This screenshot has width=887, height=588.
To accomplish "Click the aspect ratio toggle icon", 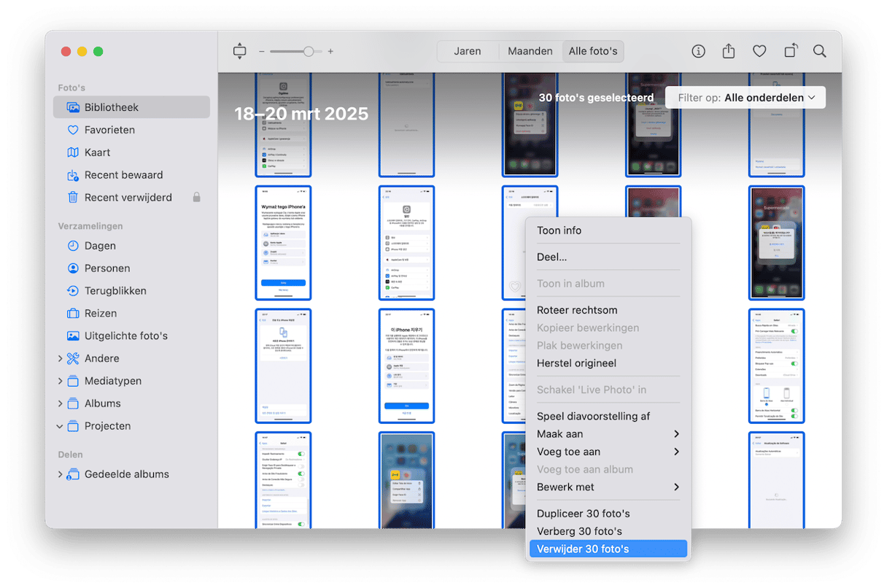I will 240,51.
